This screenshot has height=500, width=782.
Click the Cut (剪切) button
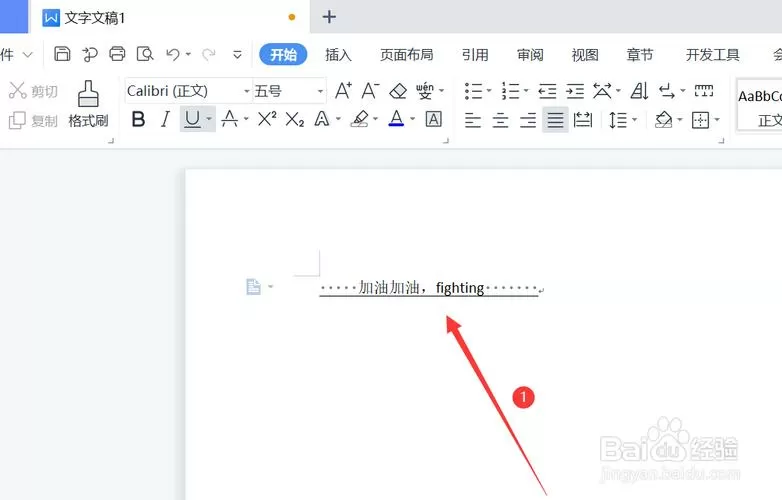tap(33, 91)
